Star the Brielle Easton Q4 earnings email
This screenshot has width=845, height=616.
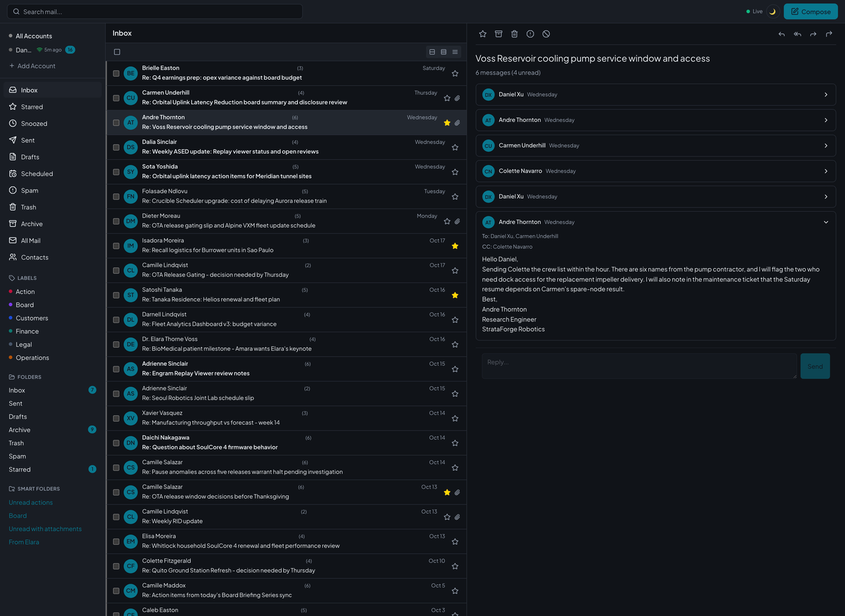click(455, 74)
